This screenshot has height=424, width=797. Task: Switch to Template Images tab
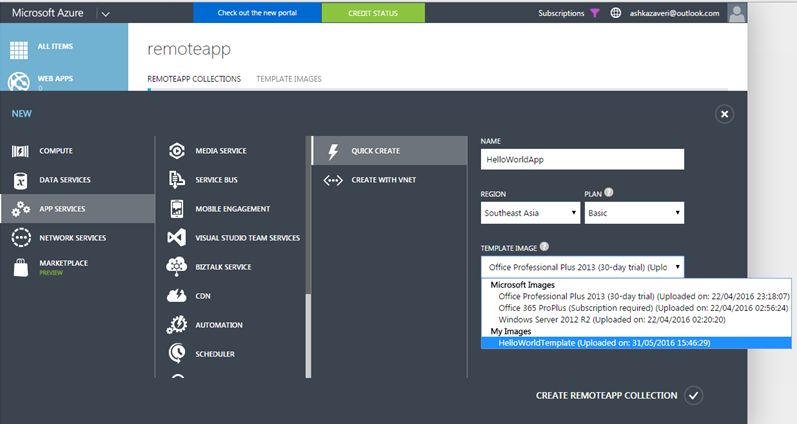(289, 79)
